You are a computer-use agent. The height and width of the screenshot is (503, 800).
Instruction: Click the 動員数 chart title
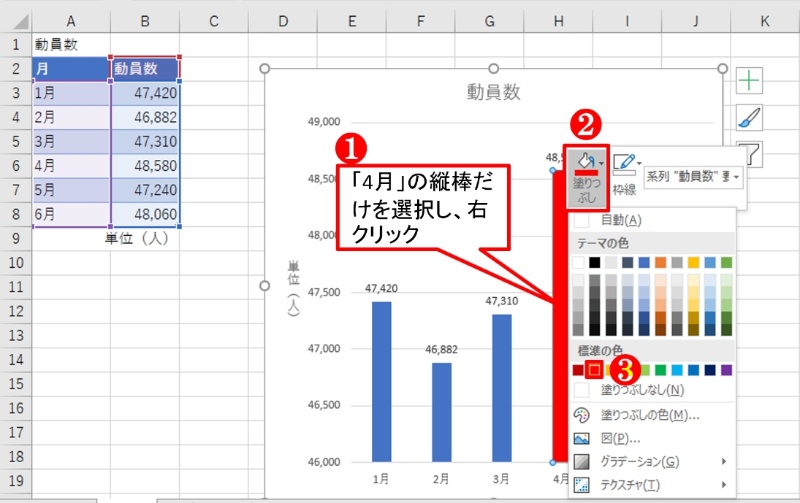point(493,92)
